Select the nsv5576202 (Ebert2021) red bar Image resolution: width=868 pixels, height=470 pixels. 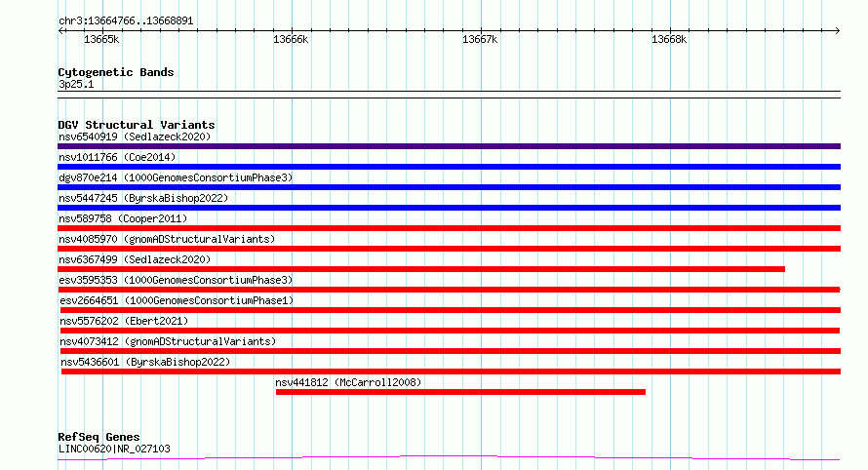(450, 331)
